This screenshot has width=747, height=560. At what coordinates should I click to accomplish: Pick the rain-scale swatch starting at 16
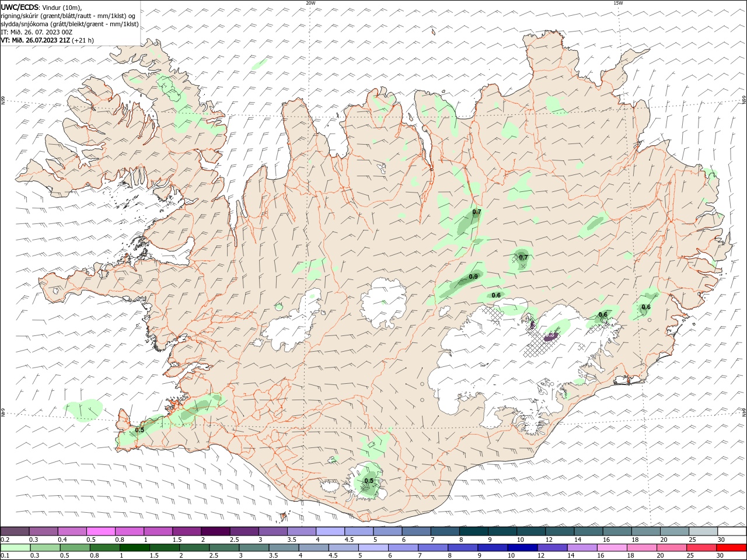(x=612, y=548)
